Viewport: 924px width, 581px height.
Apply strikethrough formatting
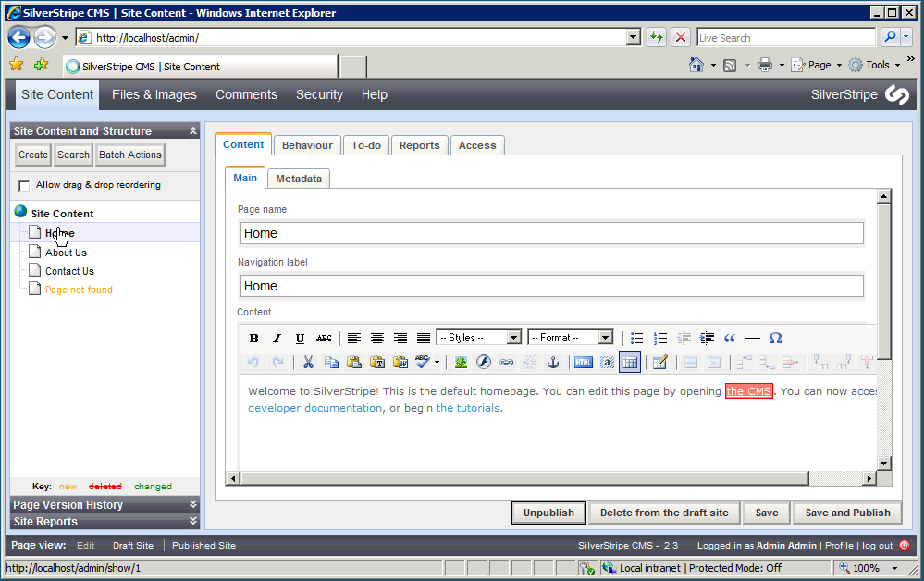[324, 339]
